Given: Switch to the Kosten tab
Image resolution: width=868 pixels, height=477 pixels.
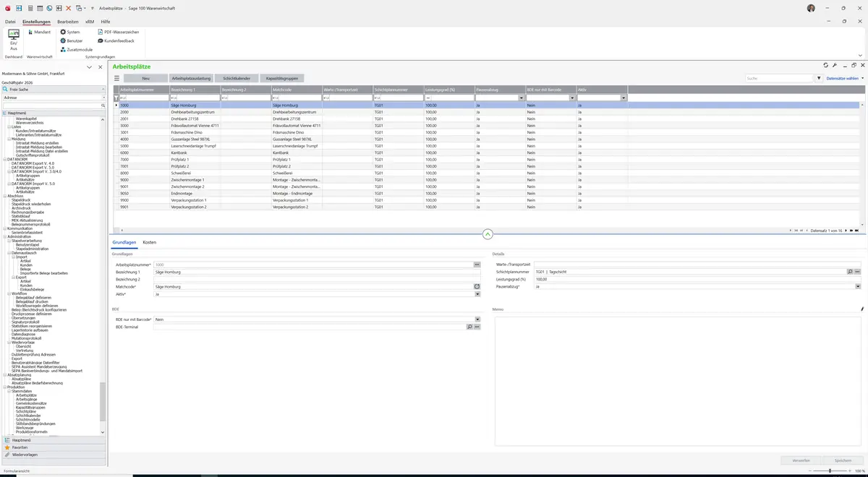Looking at the screenshot, I should click(149, 242).
